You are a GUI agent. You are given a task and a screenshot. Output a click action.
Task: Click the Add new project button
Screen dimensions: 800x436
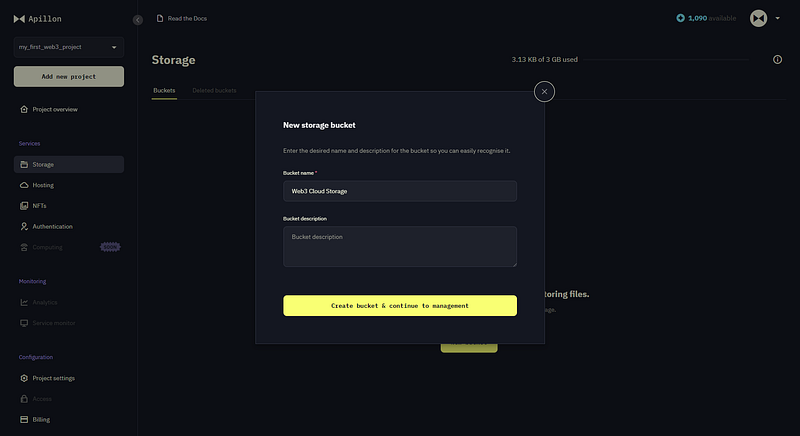(69, 76)
